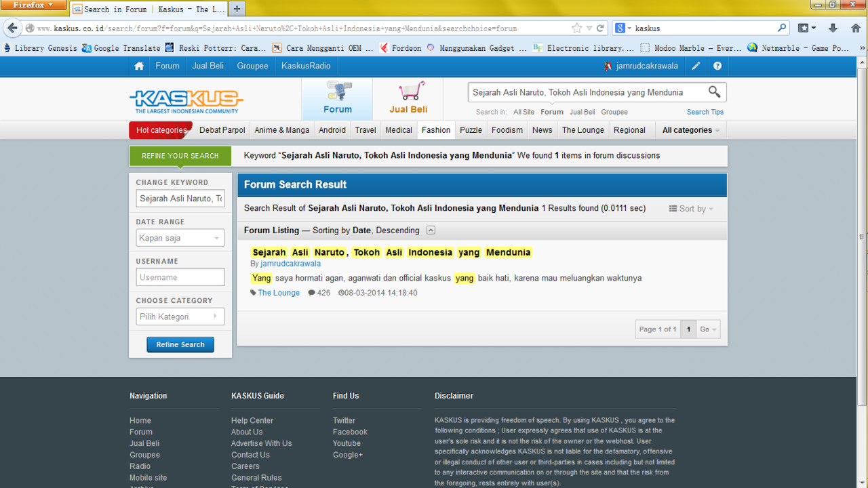Image resolution: width=868 pixels, height=488 pixels.
Task: Click the Kaskus logo
Action: pyautogui.click(x=186, y=102)
